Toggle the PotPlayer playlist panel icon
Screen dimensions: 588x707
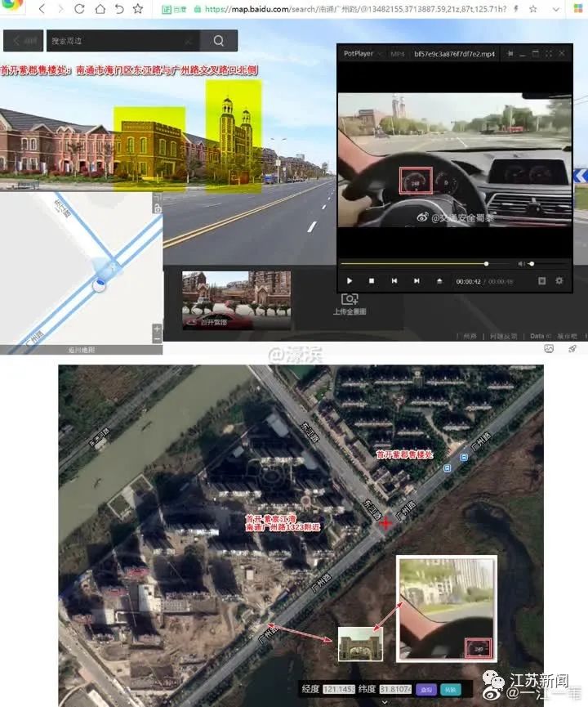pos(541,280)
